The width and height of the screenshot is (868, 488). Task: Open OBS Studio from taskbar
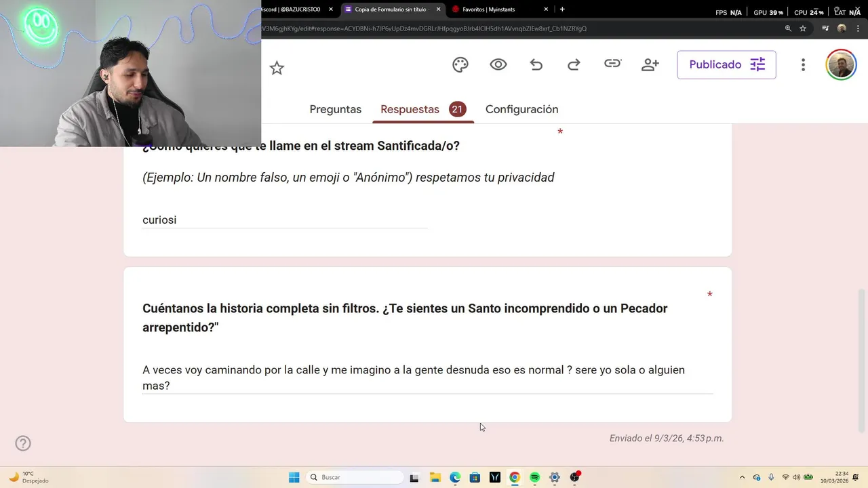(x=575, y=477)
